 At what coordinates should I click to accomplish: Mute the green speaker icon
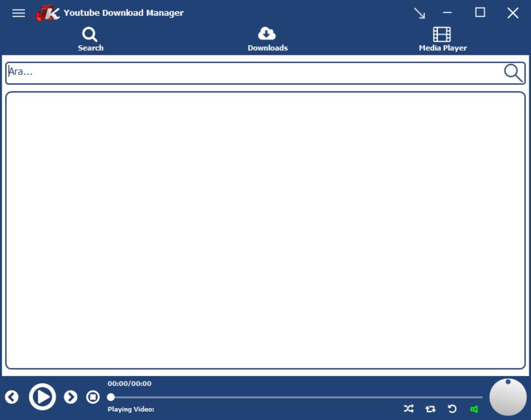pyautogui.click(x=474, y=409)
